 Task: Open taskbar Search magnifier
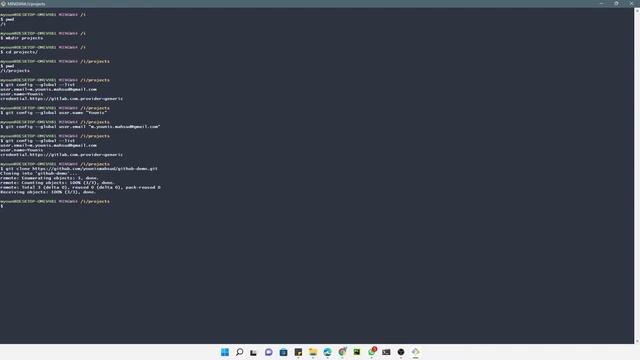[x=240, y=352]
